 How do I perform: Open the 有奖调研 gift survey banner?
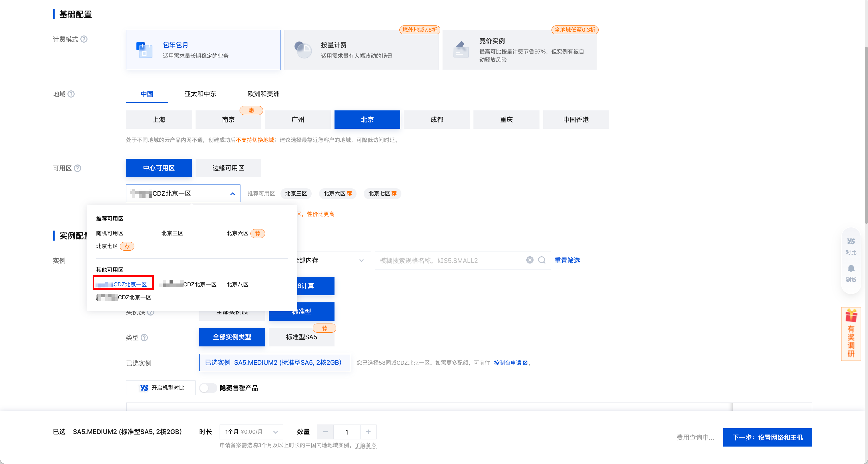pyautogui.click(x=851, y=334)
